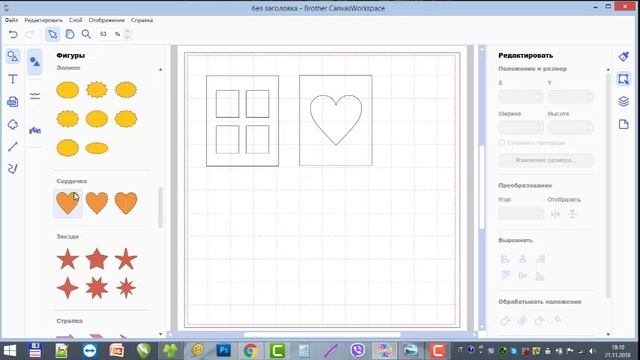Viewport: 640px width, 360px height.
Task: Open Viber from the taskbar
Action: point(358,350)
